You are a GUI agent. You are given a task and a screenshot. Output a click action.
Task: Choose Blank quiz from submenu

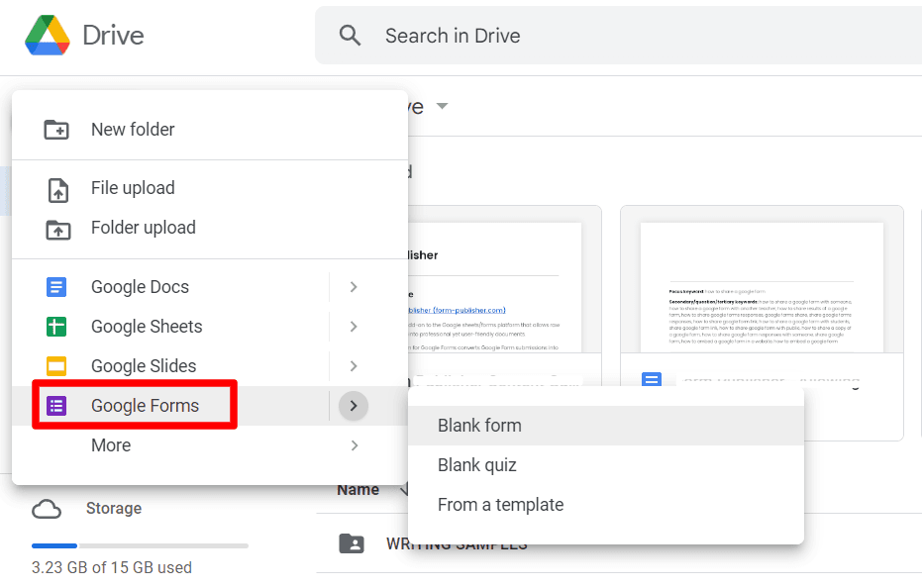(606, 465)
